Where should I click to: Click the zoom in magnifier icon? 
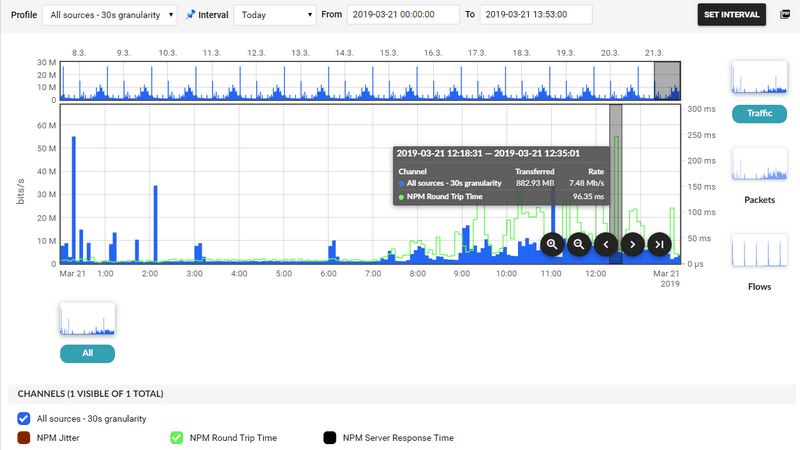[552, 244]
